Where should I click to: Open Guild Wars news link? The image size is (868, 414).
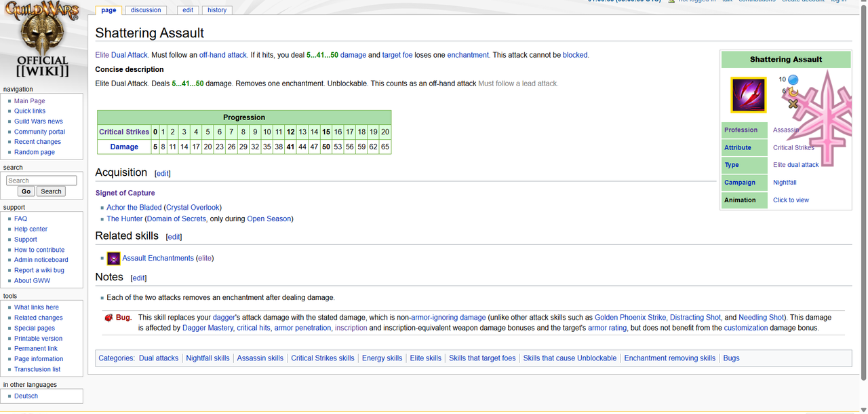coord(39,121)
